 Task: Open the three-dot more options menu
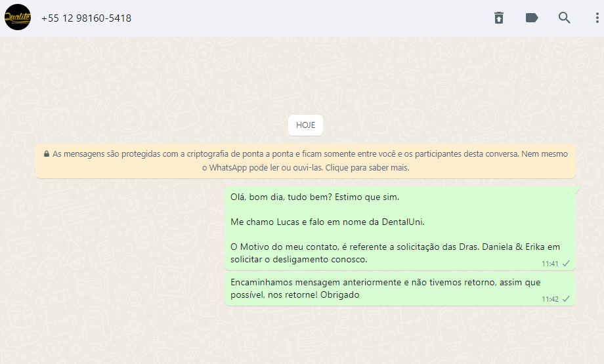(x=597, y=18)
